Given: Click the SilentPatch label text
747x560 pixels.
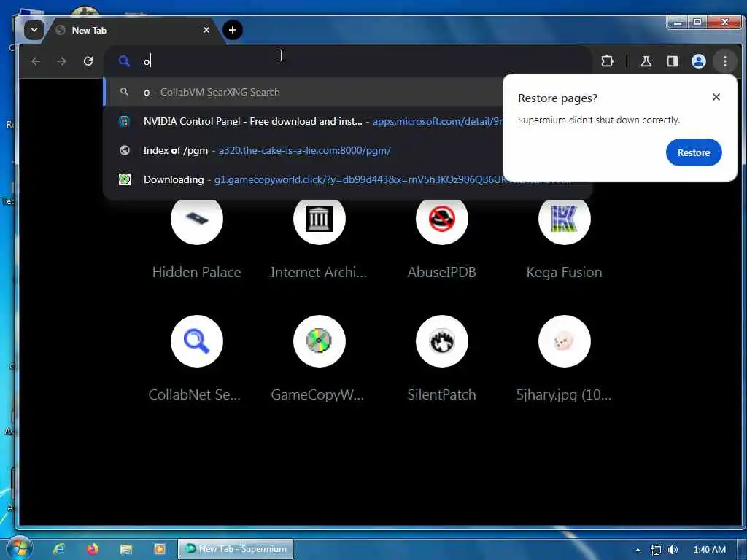Looking at the screenshot, I should coord(441,394).
